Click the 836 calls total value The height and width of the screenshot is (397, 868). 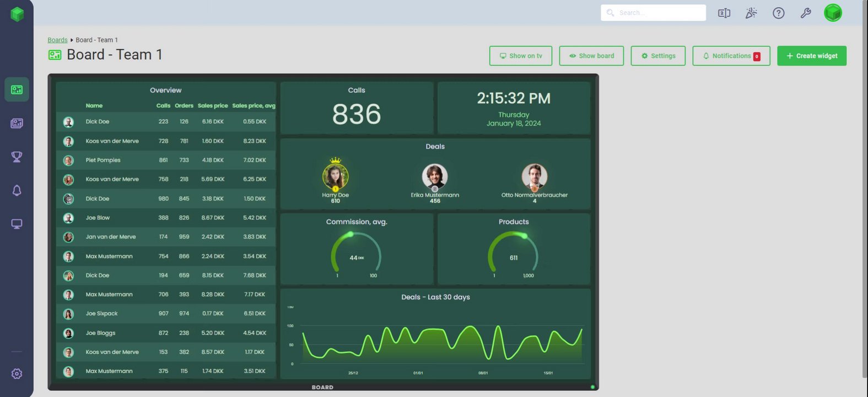click(357, 114)
